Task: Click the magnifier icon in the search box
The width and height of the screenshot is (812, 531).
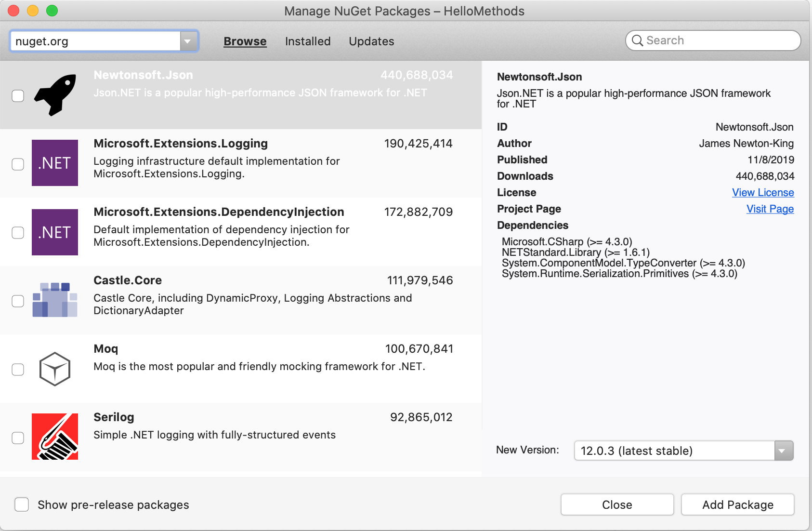Action: point(637,40)
